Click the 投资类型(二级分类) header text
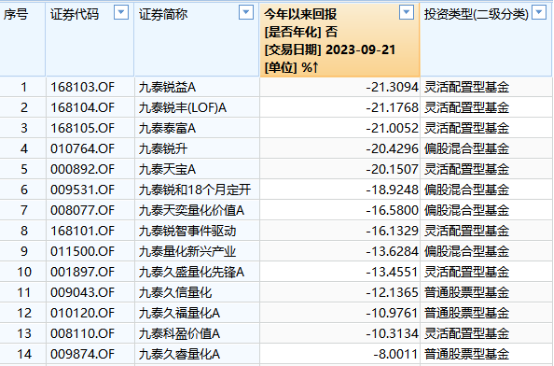This screenshot has width=554, height=366. (x=476, y=14)
